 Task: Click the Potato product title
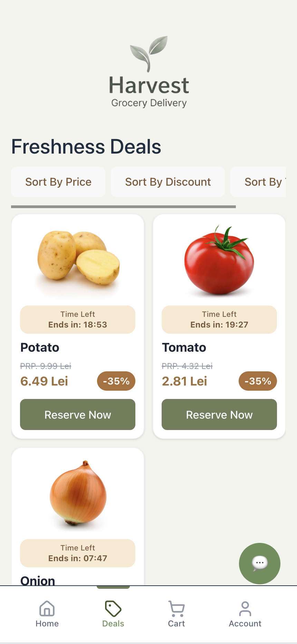40,347
